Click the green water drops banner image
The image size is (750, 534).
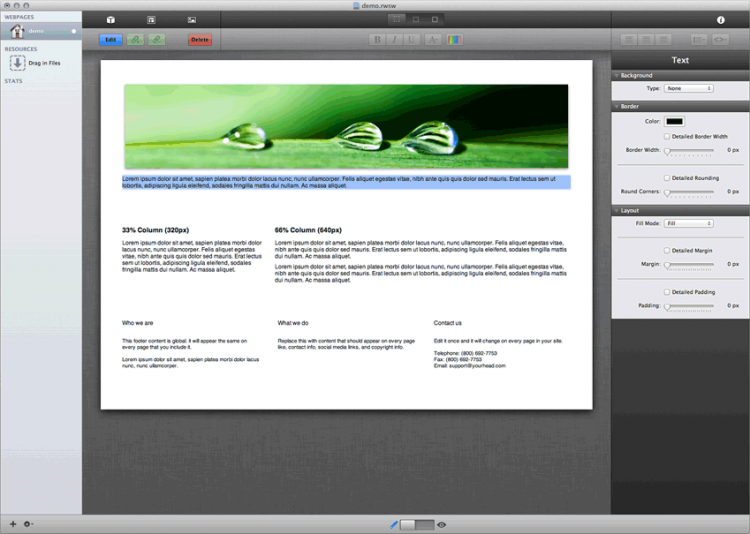346,126
